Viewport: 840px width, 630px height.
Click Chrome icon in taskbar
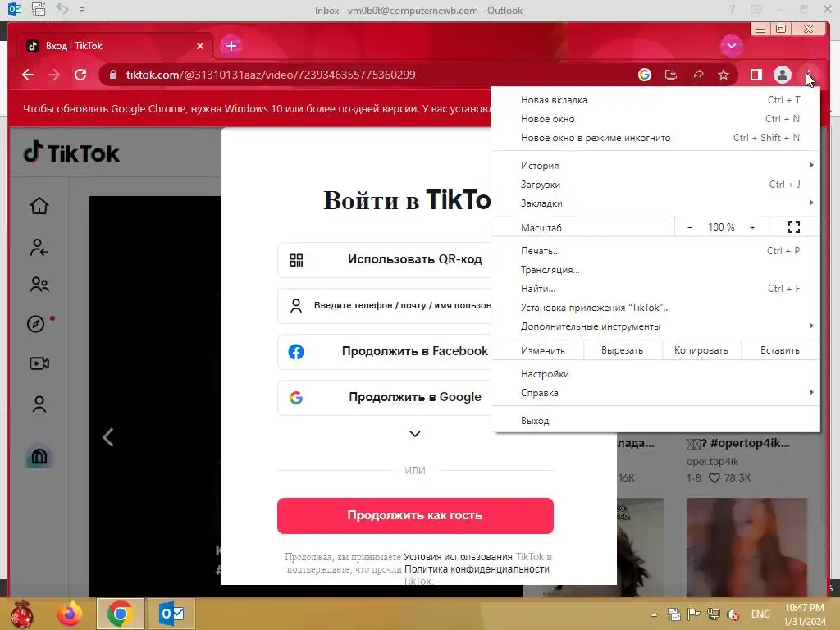pyautogui.click(x=120, y=614)
